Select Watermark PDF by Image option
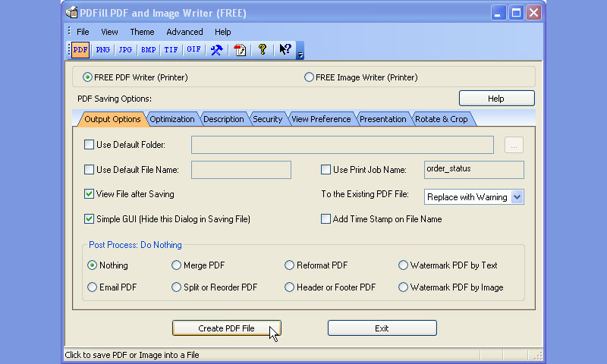607x364 pixels. pyautogui.click(x=403, y=287)
